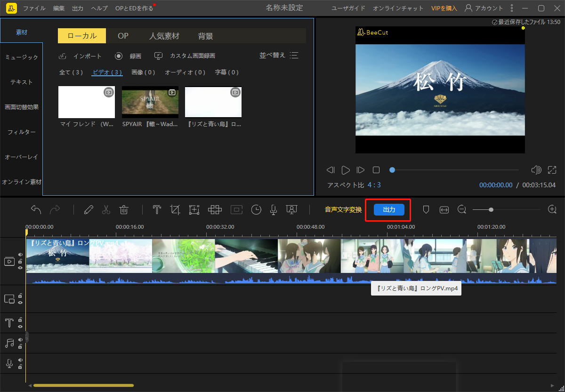565x392 pixels.
Task: Click the scissors split tool in toolbar
Action: coord(106,210)
